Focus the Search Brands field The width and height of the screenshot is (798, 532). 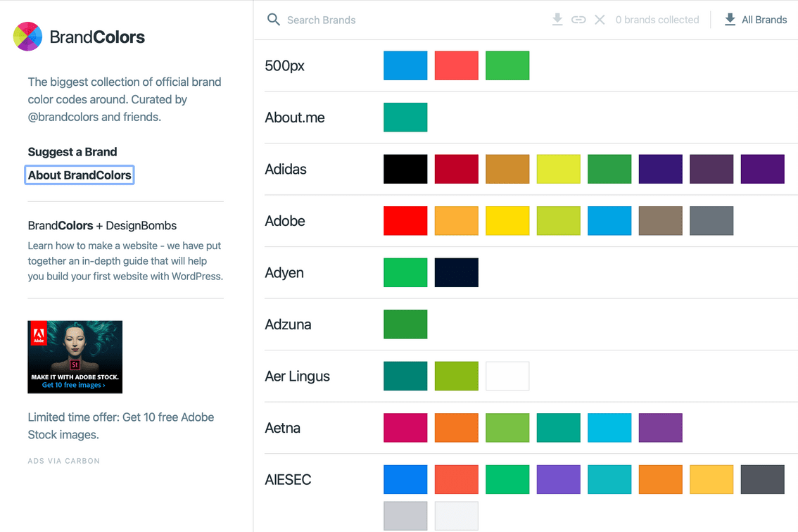pos(407,20)
